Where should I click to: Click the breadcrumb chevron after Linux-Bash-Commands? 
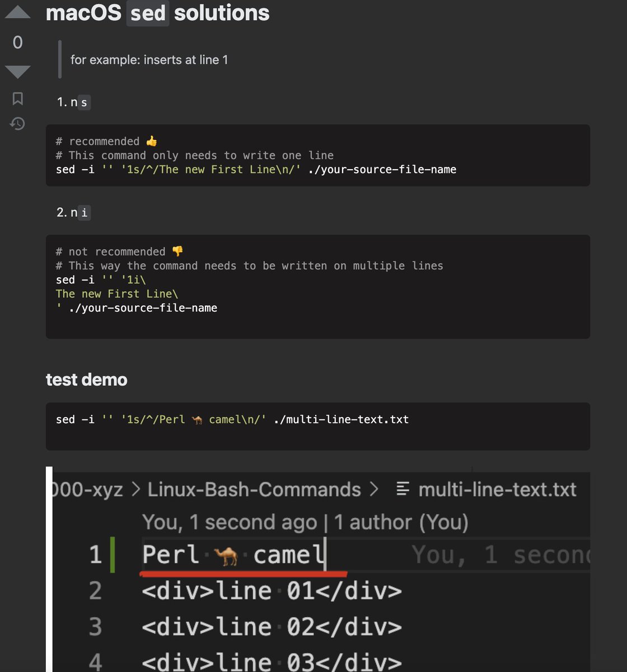(375, 489)
